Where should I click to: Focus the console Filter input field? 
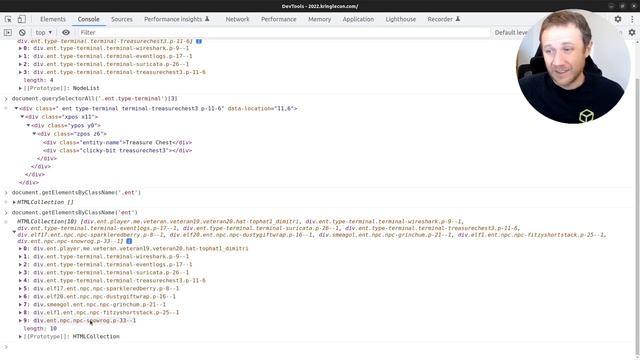(284, 32)
